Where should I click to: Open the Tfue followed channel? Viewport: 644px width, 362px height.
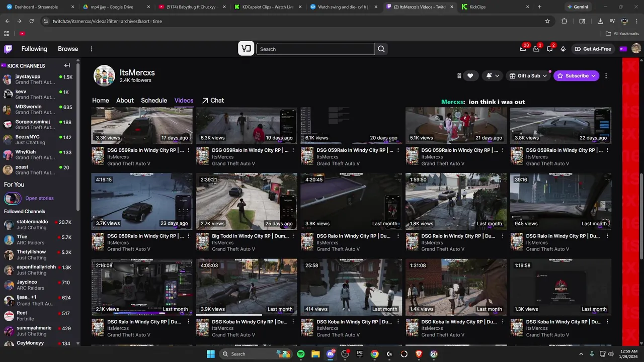[x=38, y=240]
